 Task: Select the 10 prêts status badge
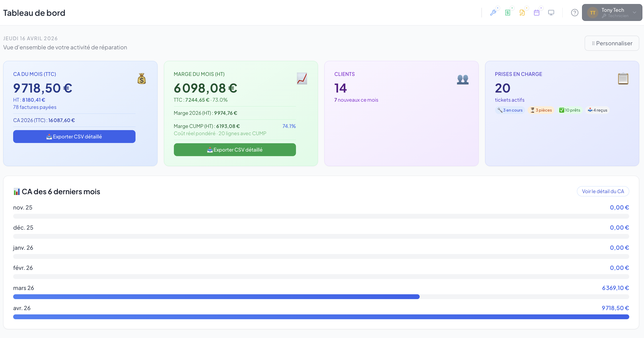pos(570,110)
